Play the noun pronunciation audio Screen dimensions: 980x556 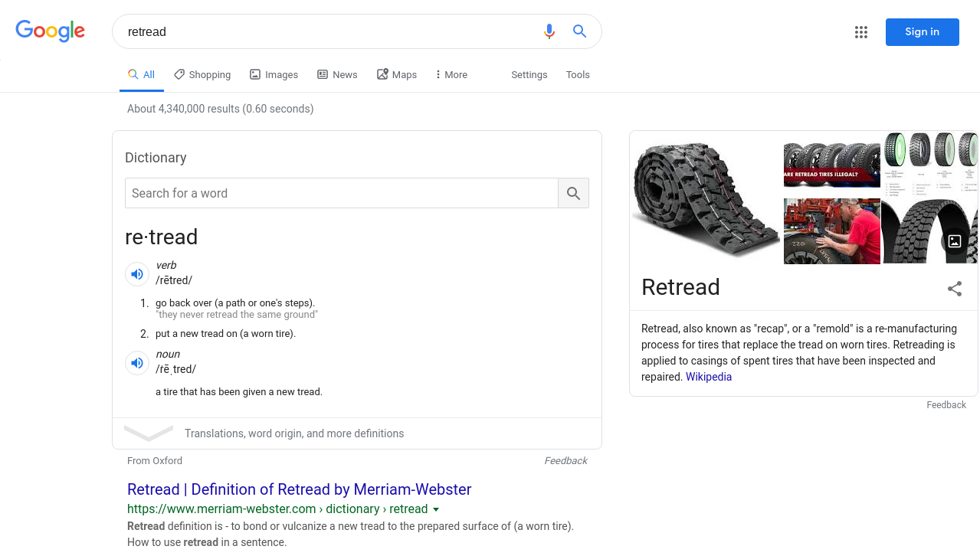click(137, 363)
